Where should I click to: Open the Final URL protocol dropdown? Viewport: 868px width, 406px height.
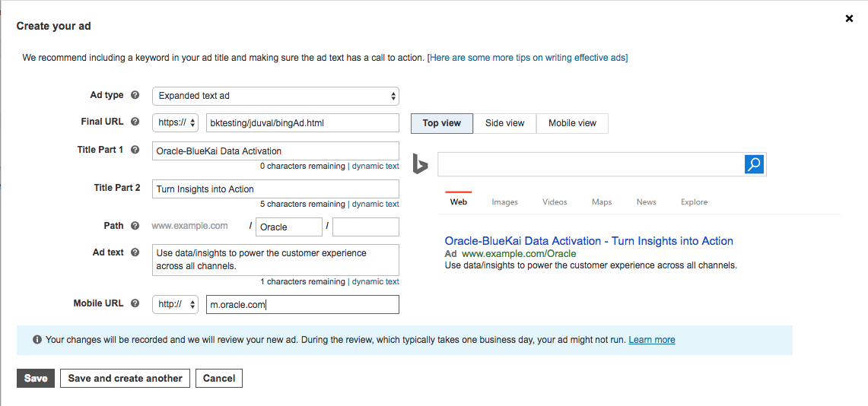(x=175, y=123)
